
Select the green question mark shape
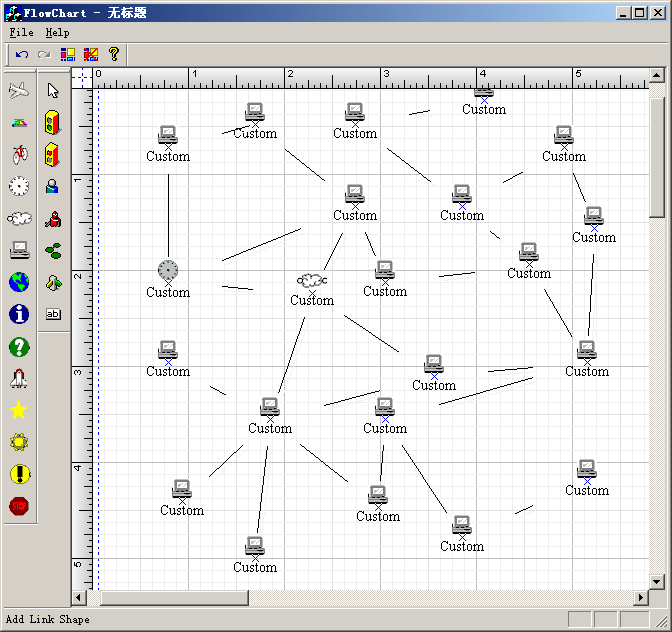point(18,346)
